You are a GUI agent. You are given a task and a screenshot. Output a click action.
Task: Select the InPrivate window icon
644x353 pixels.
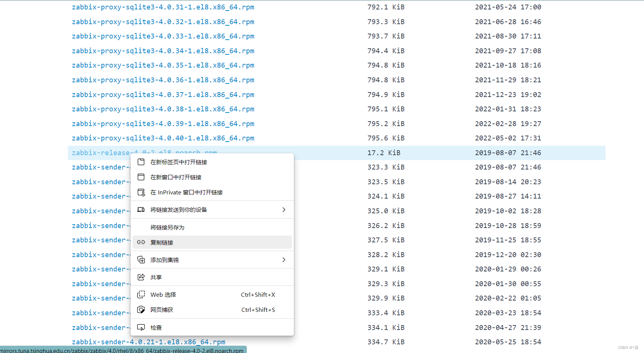pos(141,192)
